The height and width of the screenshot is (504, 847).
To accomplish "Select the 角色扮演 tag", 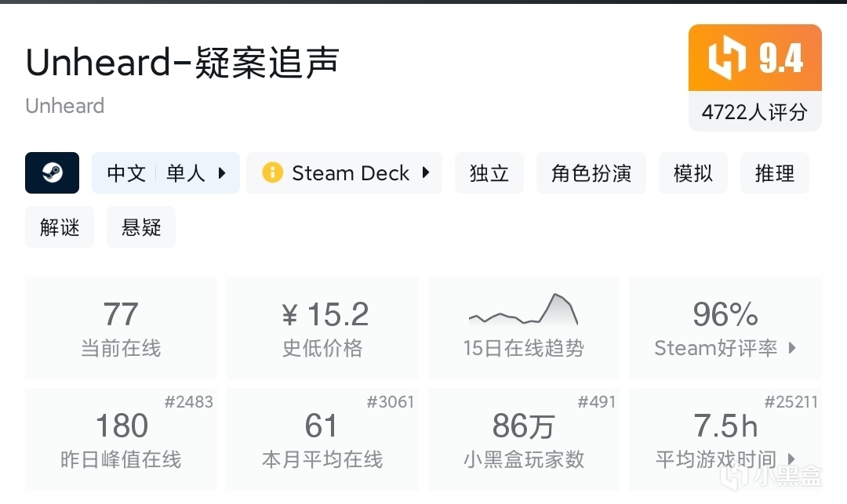I will [591, 173].
